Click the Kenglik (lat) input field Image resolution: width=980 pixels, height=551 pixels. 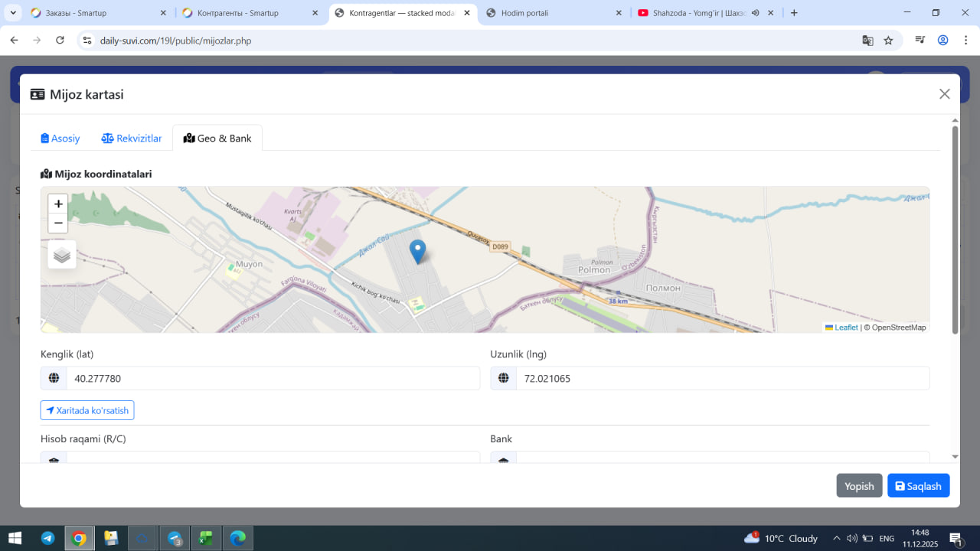(x=273, y=378)
